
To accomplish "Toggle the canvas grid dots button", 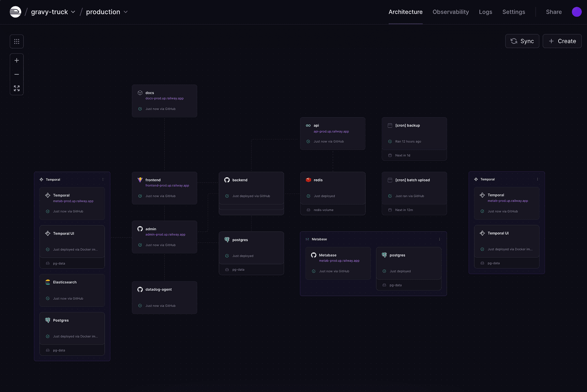I will tap(17, 41).
